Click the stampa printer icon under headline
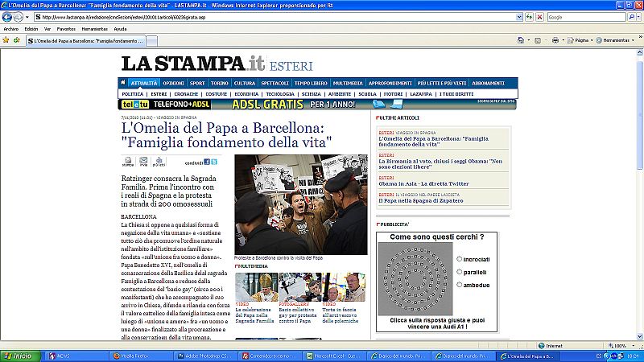The image size is (644, 362). 128,162
